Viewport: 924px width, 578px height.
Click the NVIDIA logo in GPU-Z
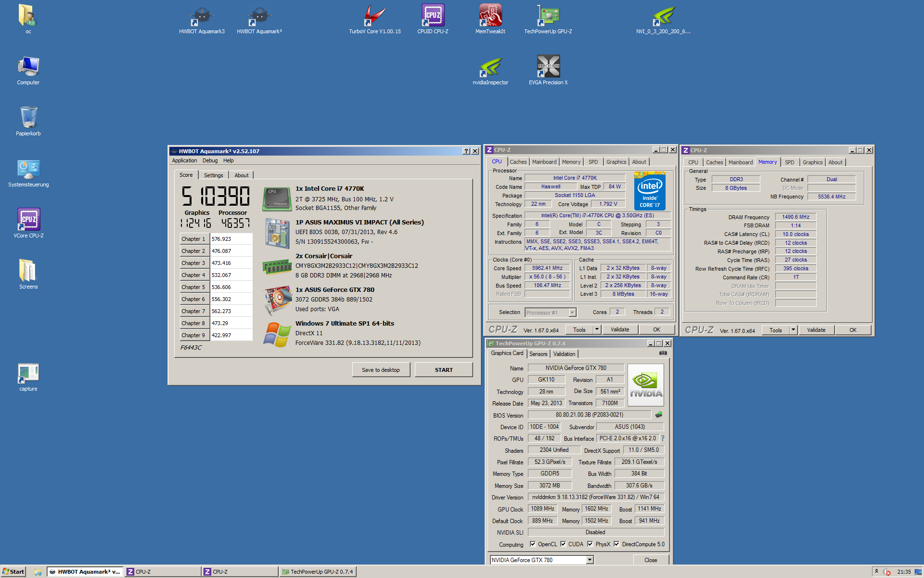coord(646,385)
